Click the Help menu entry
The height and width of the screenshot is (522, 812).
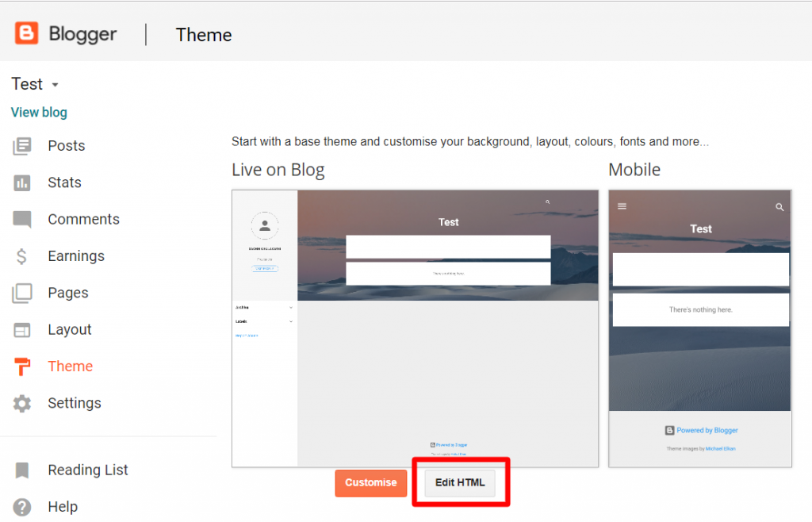(63, 507)
